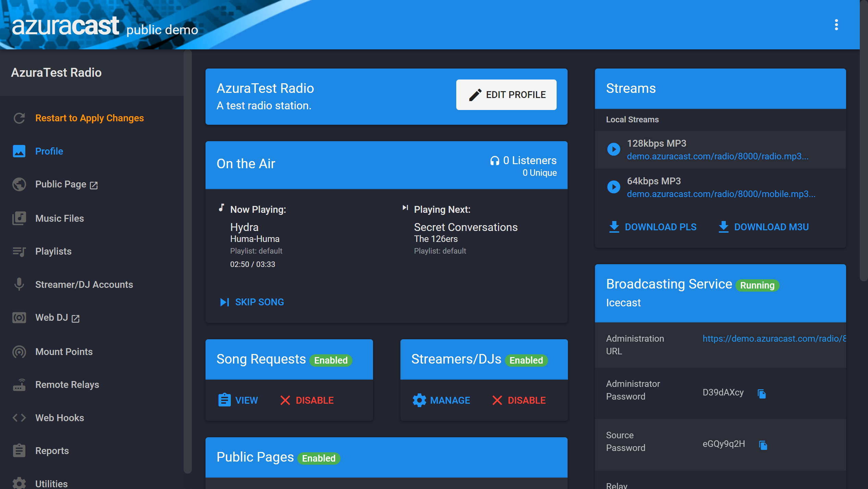
Task: Open the Reports section
Action: [52, 451]
